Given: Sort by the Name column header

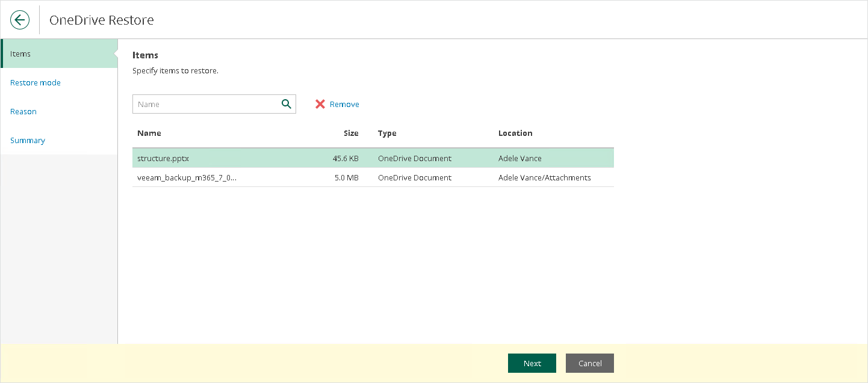Looking at the screenshot, I should (149, 133).
